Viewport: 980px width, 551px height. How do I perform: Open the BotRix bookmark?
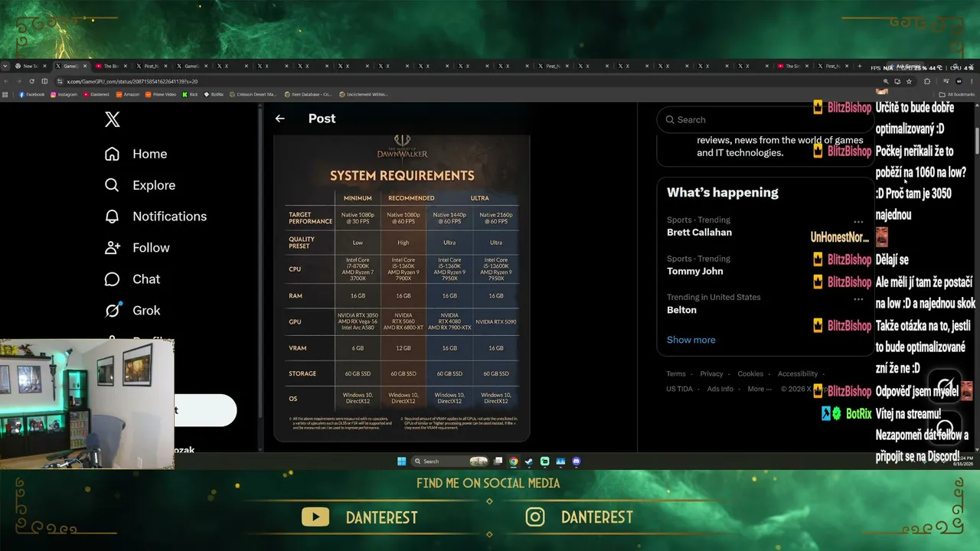tap(214, 94)
